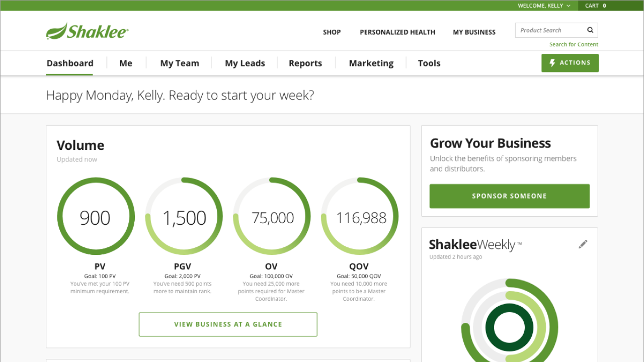Image resolution: width=644 pixels, height=362 pixels.
Task: Open the Actions lightning bolt button
Action: [570, 63]
